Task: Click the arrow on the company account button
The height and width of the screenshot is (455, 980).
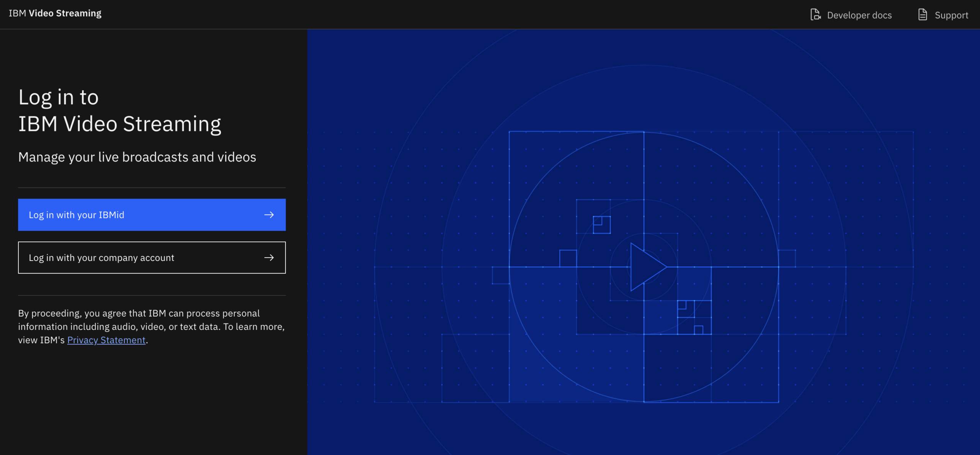Action: [269, 258]
